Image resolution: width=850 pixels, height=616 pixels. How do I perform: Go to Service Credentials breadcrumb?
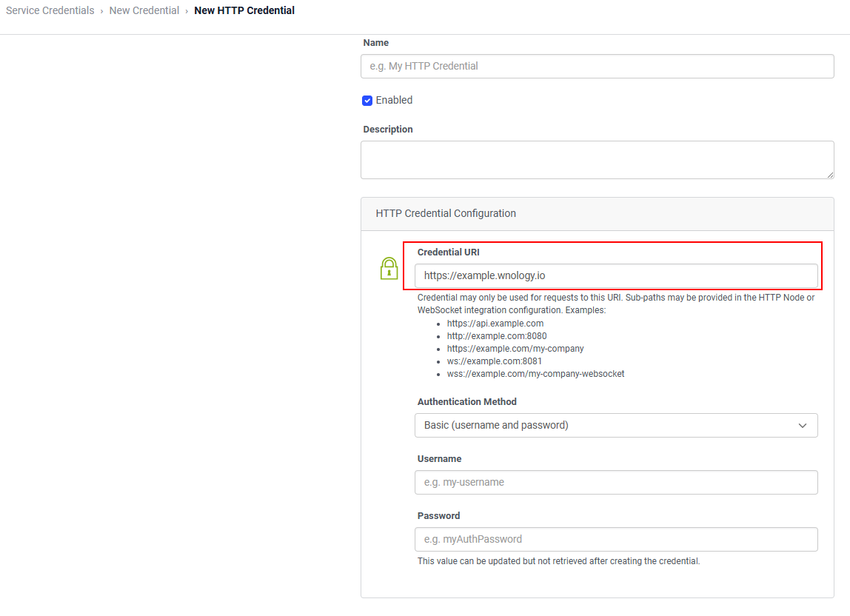point(50,10)
